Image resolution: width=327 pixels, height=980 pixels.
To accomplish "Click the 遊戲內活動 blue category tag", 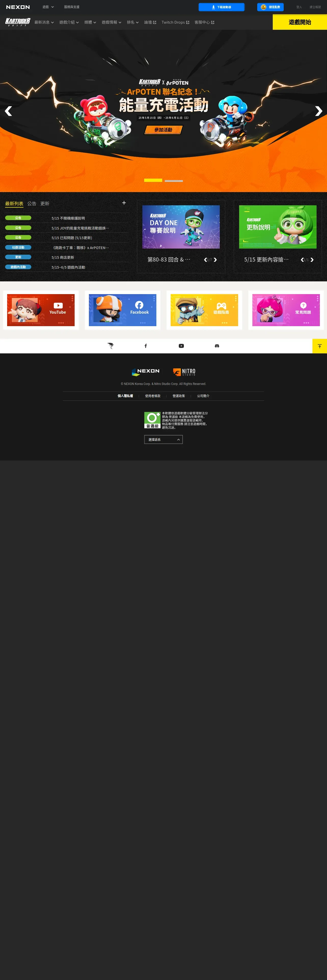I will [18, 267].
